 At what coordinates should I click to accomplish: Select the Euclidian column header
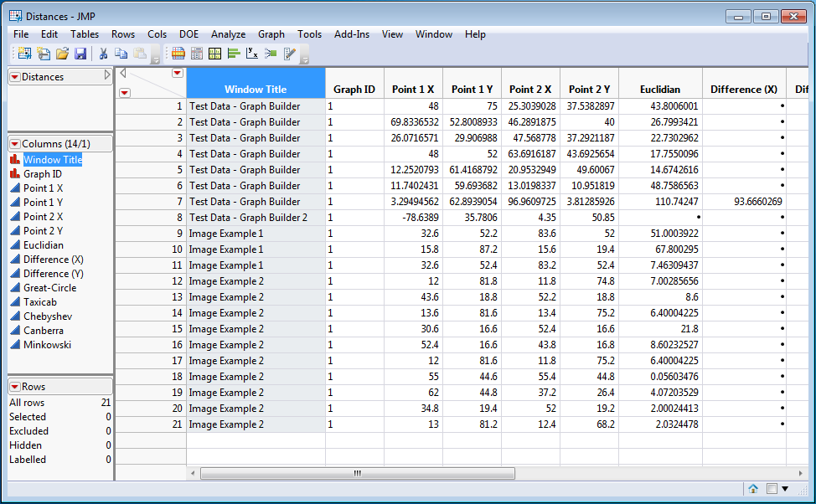tap(659, 90)
